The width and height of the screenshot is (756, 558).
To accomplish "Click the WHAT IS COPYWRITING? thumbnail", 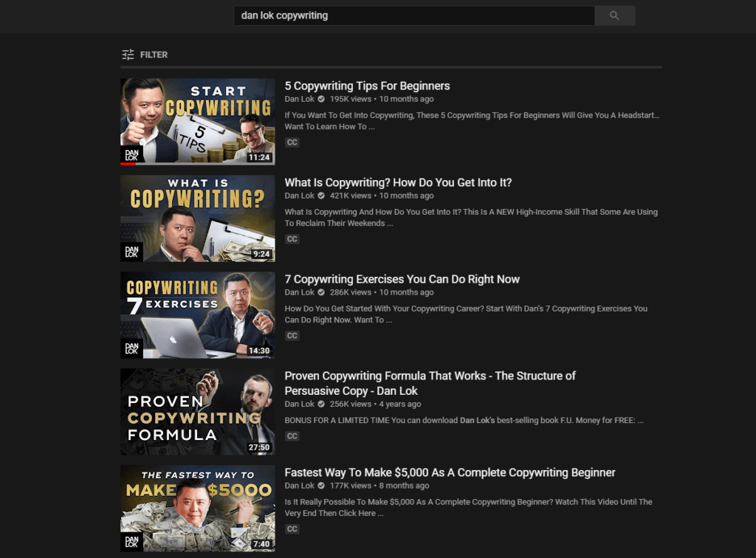I will tap(197, 218).
